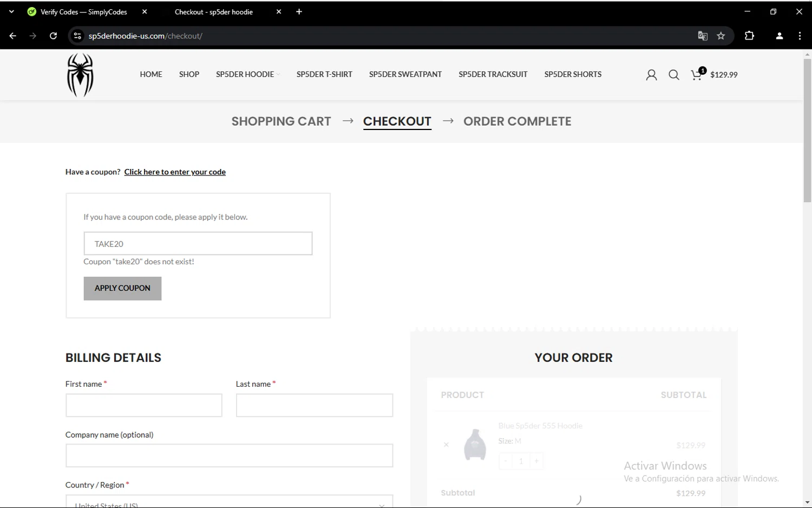This screenshot has width=812, height=508.
Task: Focus the First name field
Action: point(144,405)
